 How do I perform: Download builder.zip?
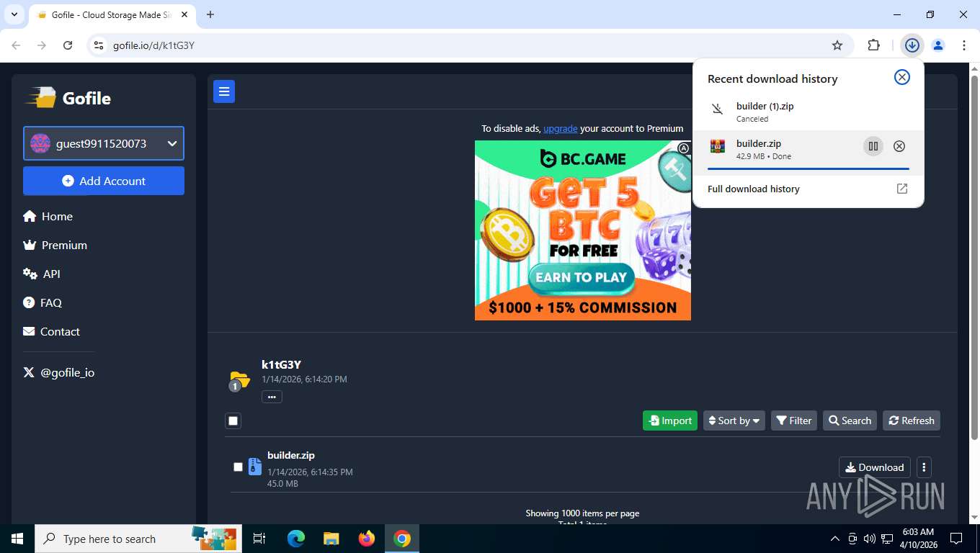[875, 467]
